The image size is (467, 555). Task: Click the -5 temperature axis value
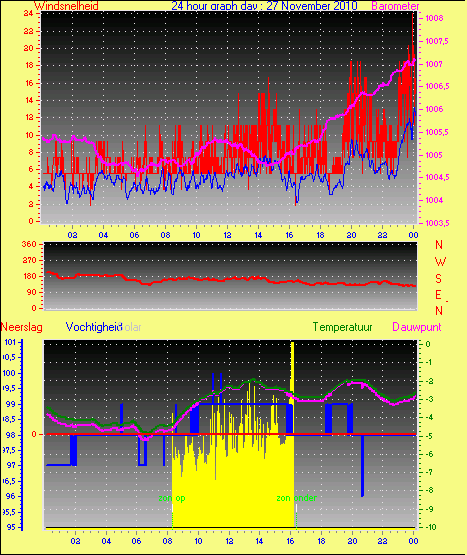428,436
